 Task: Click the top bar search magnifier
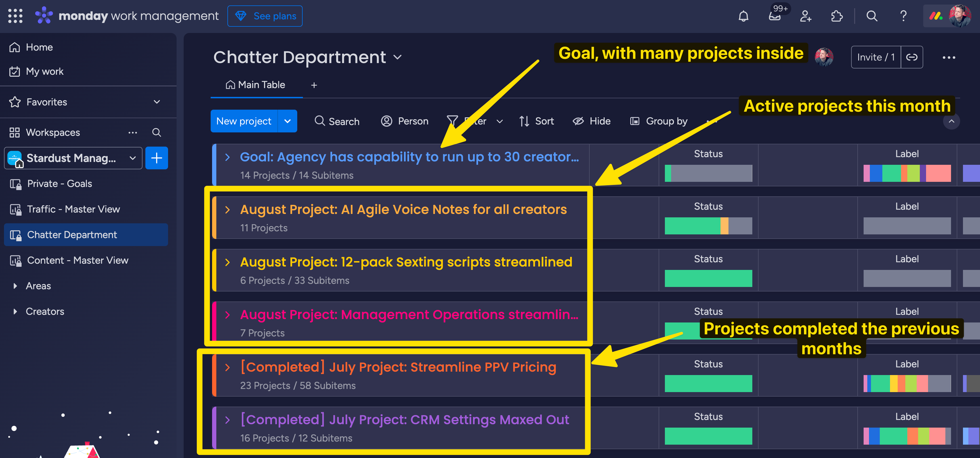872,16
